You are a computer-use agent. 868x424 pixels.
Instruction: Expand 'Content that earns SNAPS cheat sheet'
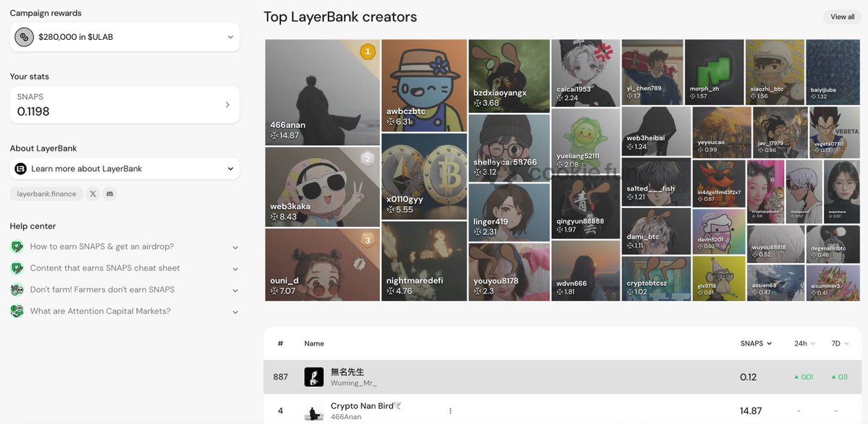(x=235, y=270)
